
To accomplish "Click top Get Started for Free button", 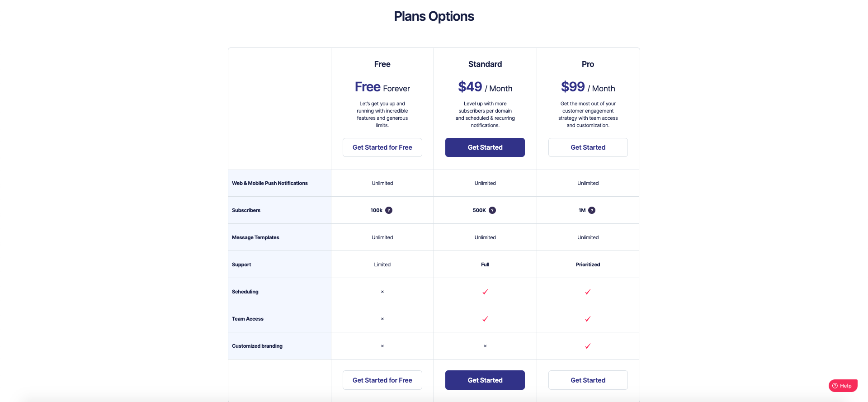I will 382,147.
